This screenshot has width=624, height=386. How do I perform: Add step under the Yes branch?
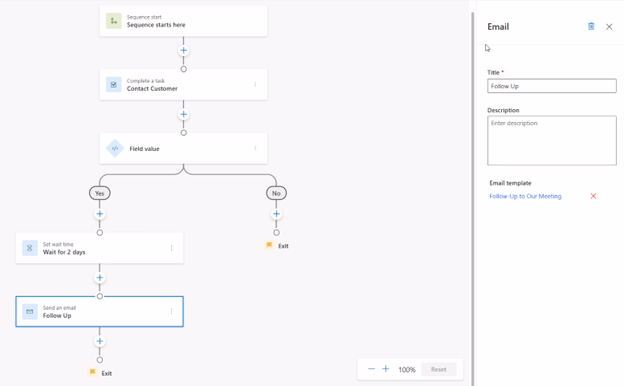99,214
